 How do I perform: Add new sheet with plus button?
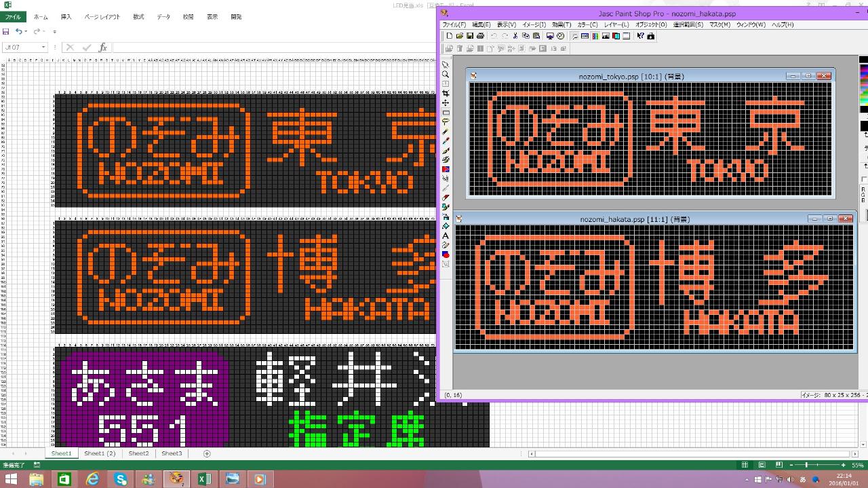(207, 453)
